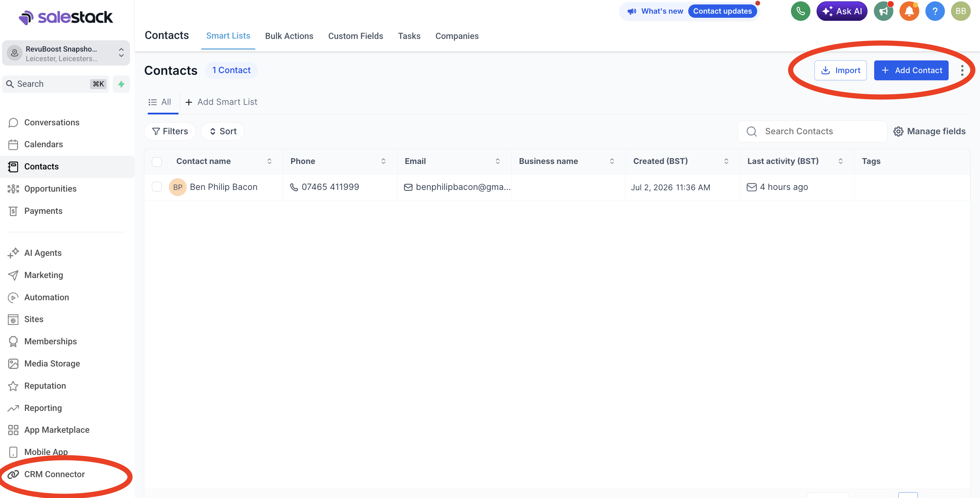Open Manage fields settings
This screenshot has height=498, width=980.
click(929, 132)
